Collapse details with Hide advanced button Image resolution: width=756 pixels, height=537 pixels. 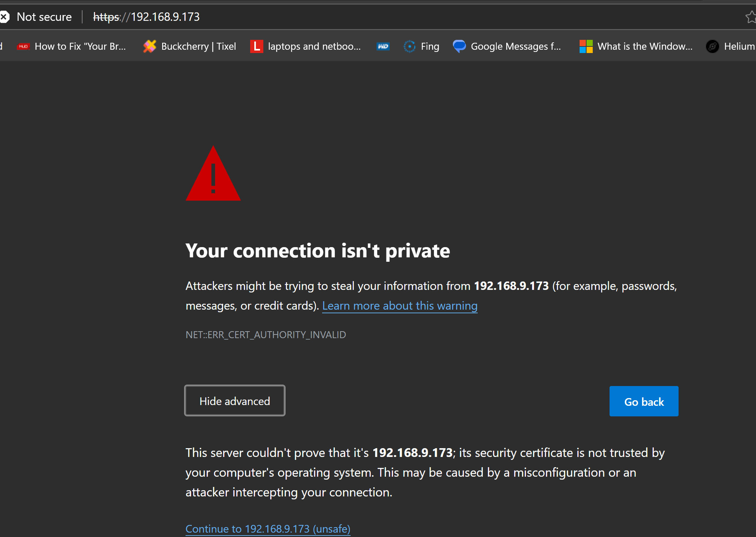[235, 401]
